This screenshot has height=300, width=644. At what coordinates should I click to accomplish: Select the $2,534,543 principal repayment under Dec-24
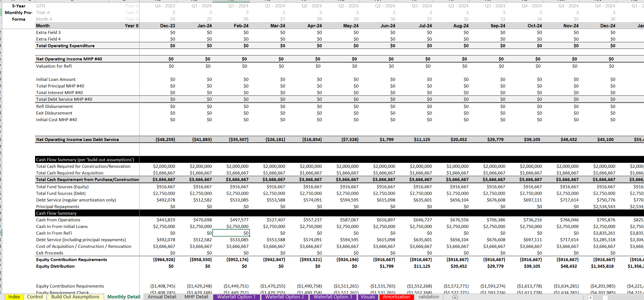pos(604,206)
